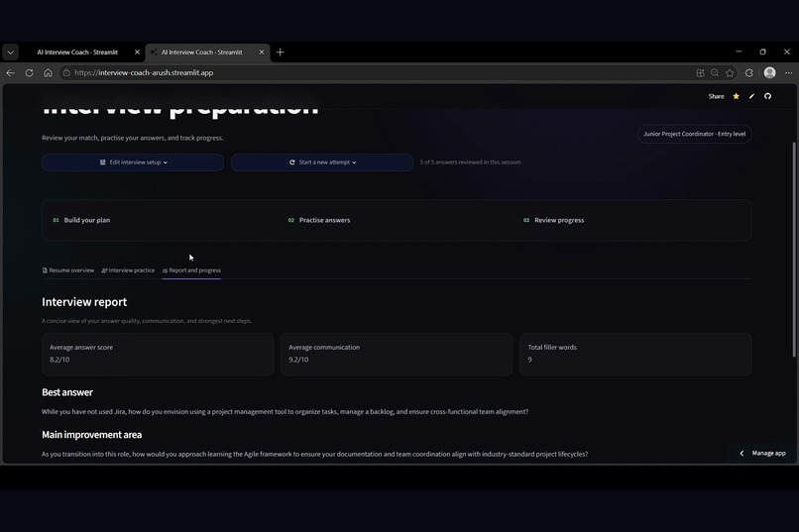799x532 pixels.
Task: Select the Practise answers step
Action: [x=319, y=220]
